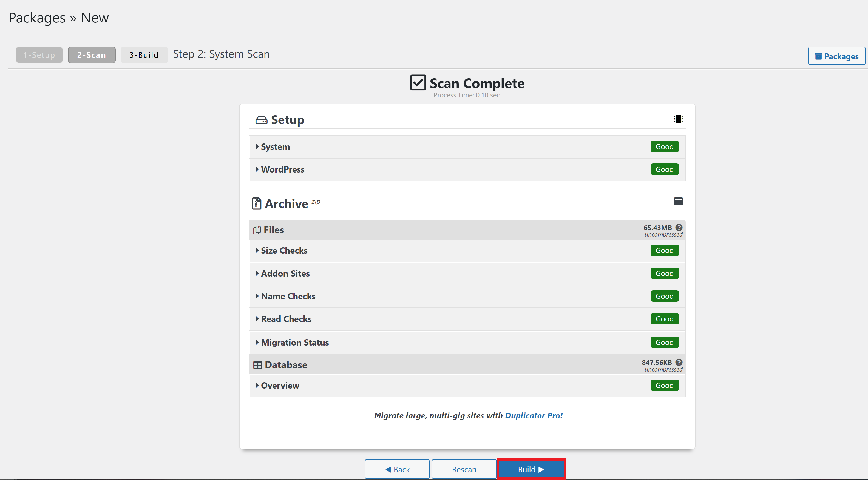Viewport: 868px width, 480px height.
Task: Click the Files size help question icon
Action: click(x=679, y=228)
